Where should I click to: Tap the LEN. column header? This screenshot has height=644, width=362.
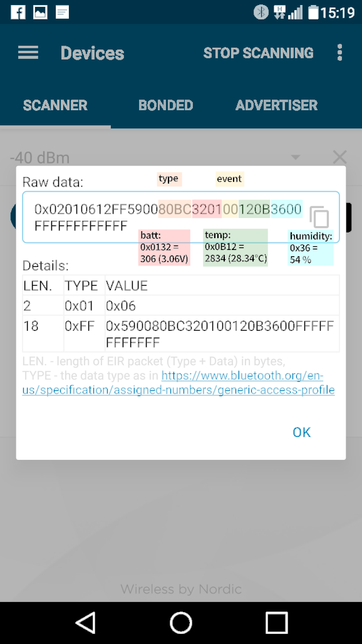[43, 286]
